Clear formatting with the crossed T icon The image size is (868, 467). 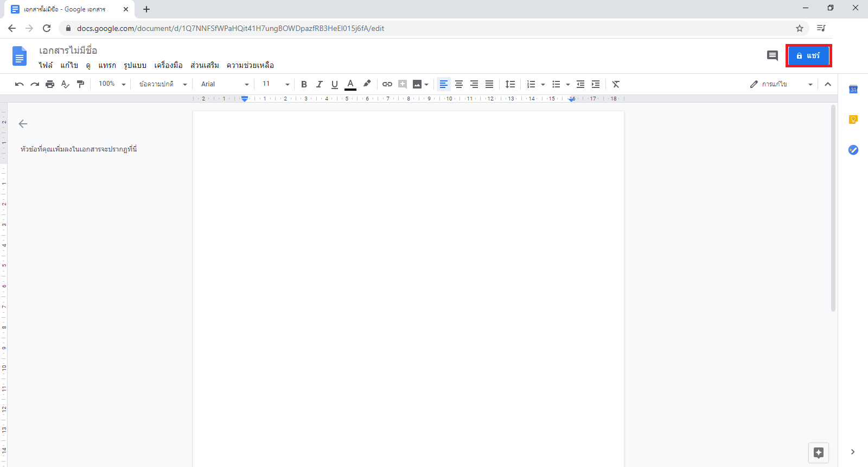tap(616, 84)
